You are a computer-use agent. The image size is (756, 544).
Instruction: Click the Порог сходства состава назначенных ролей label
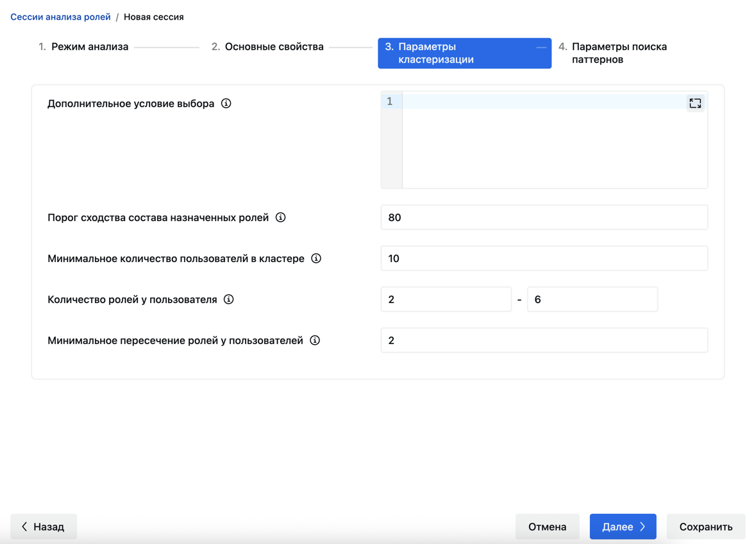[158, 217]
